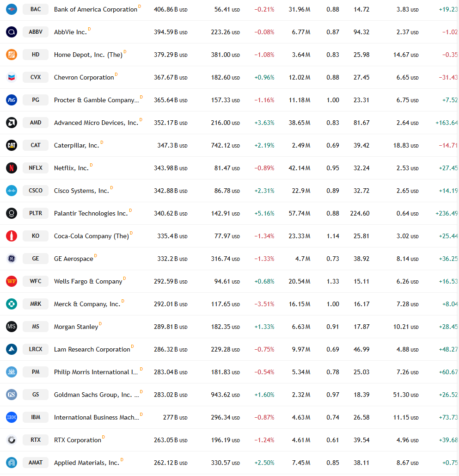Click the Home Depot logo icon
Screen dimensions: 459x476
pos(12,55)
